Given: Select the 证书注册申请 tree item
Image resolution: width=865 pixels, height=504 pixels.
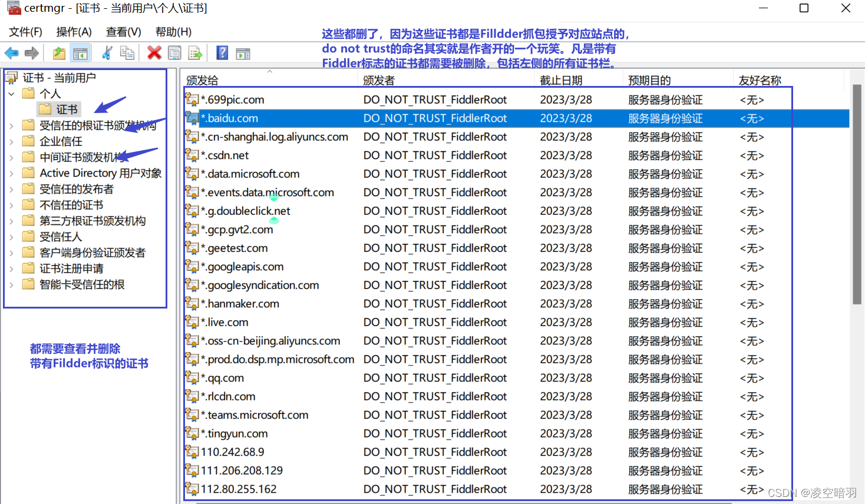Looking at the screenshot, I should (x=71, y=268).
